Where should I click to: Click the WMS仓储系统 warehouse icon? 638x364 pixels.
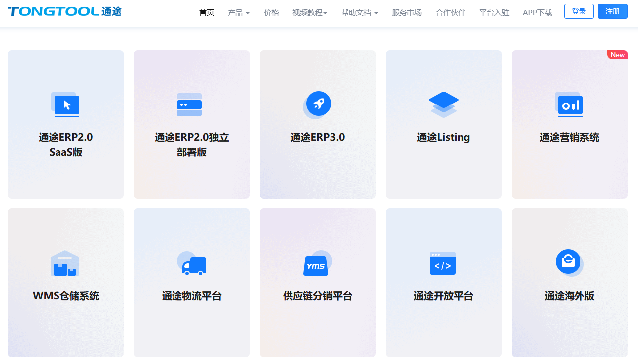(x=65, y=263)
